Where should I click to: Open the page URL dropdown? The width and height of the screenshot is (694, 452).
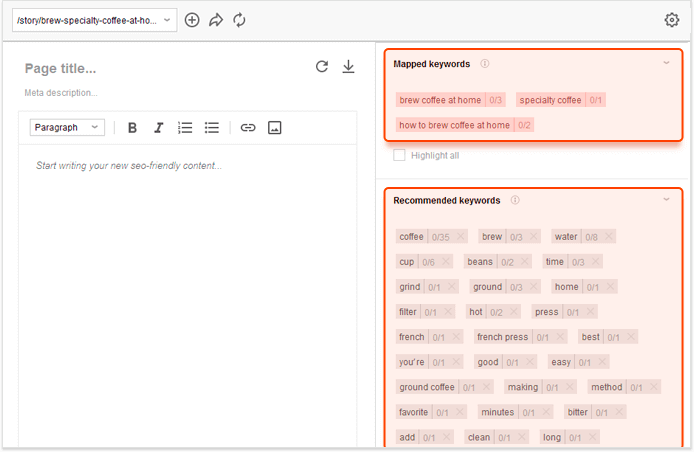(x=95, y=20)
